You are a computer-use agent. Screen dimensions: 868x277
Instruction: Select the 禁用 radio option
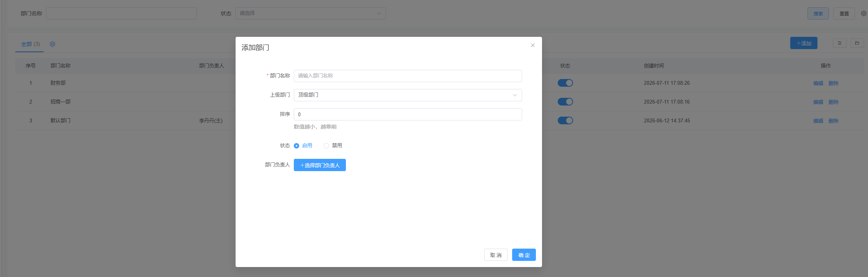333,146
